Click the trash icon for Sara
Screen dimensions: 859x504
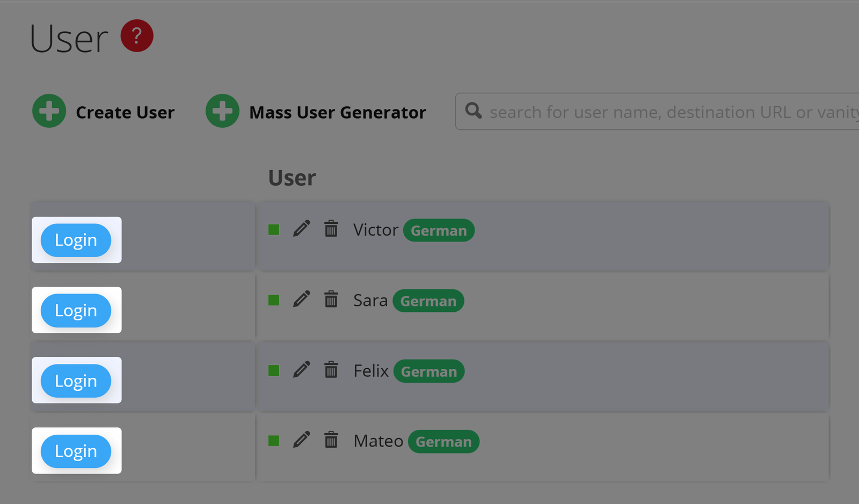tap(331, 299)
